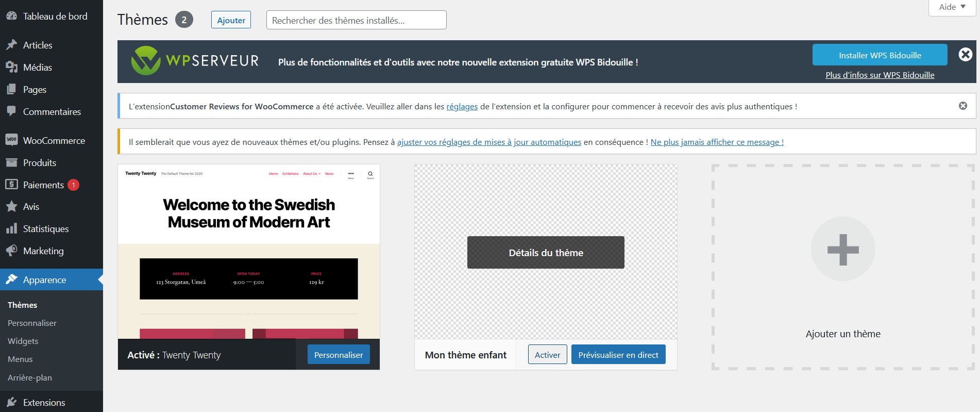
Task: Open the réglages link in notice
Action: pos(462,106)
